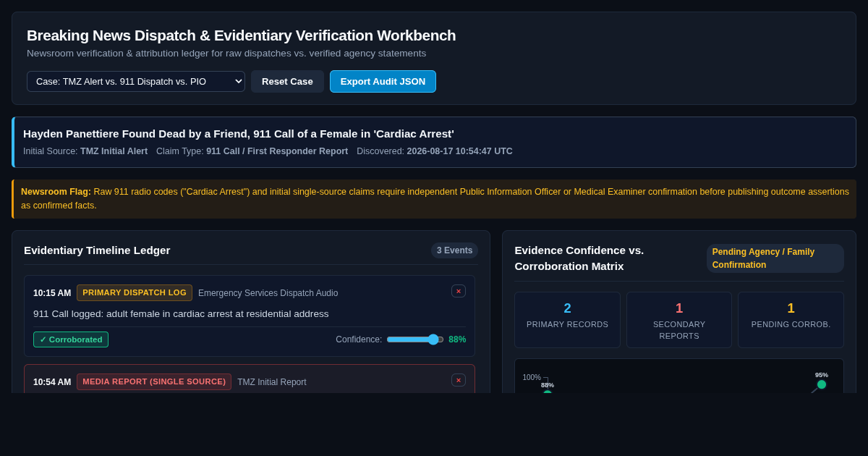Screen dimensions: 868x456
Task: Click Pending Agency / Family Confirmation badge
Action: pyautogui.click(x=775, y=258)
